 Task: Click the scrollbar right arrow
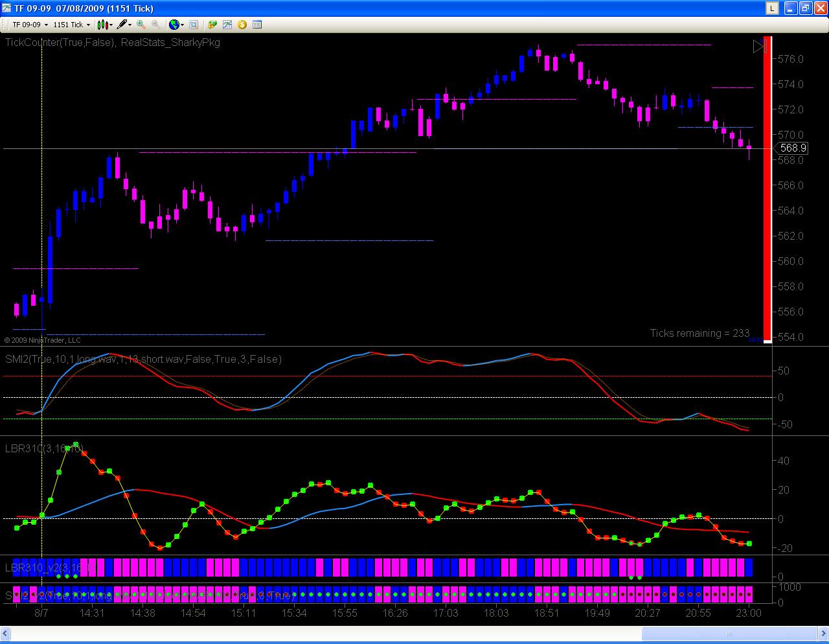pos(822,634)
